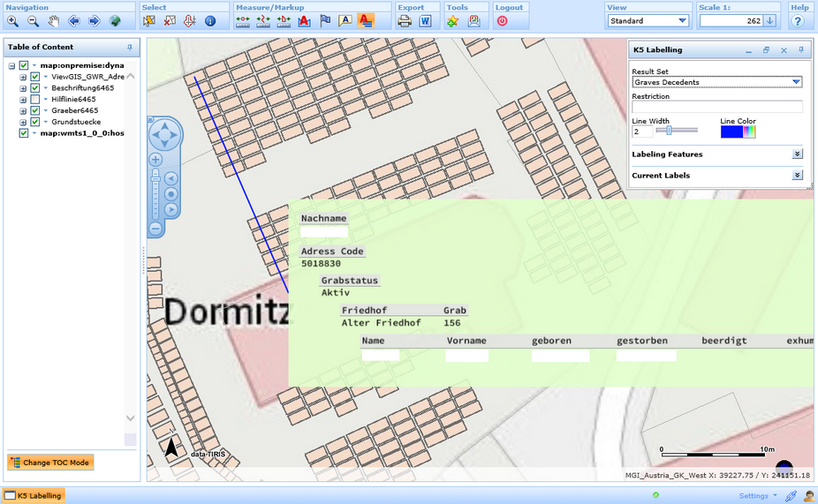Open the View Standard dropdown

click(682, 20)
